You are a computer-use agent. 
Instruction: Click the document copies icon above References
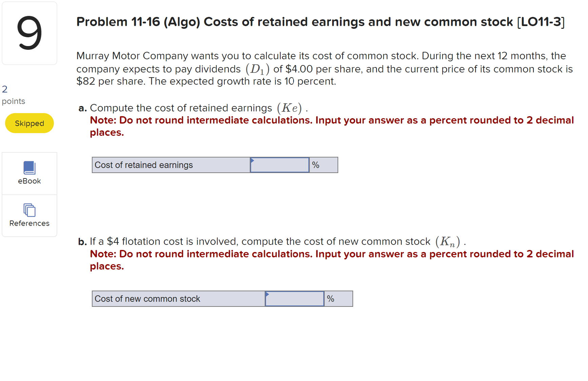pos(29,210)
